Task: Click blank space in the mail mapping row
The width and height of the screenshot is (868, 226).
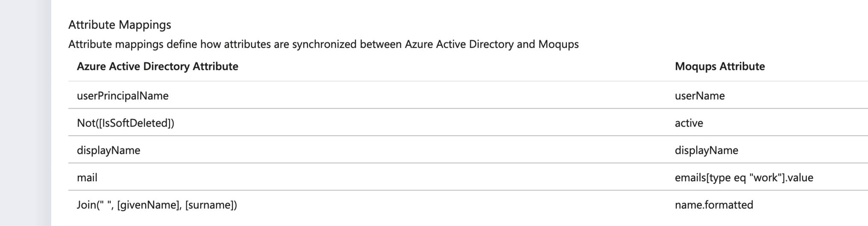Action: point(384,178)
